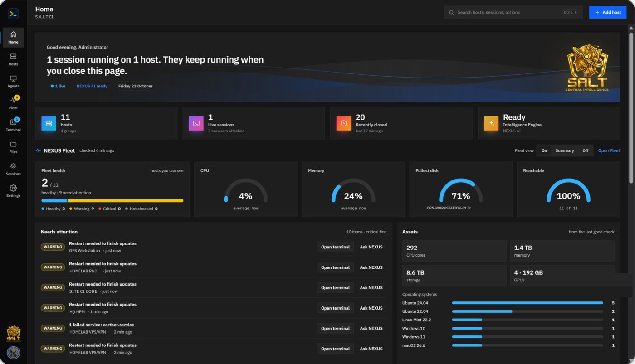
Task: Open terminal for OPS Workstation warning
Action: [x=335, y=247]
